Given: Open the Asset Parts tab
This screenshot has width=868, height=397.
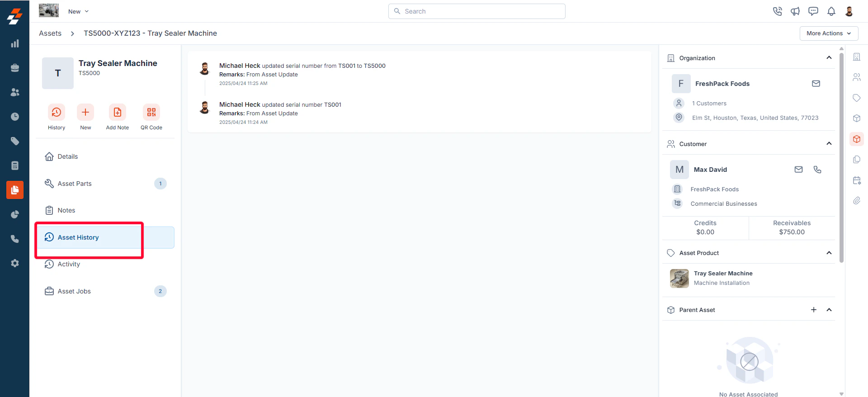Looking at the screenshot, I should [x=105, y=184].
